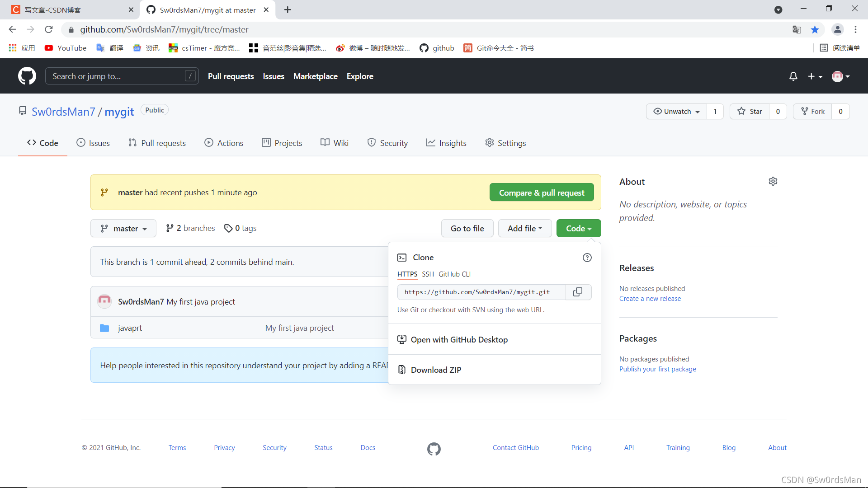
Task: Click Compare & pull request button
Action: coord(542,192)
